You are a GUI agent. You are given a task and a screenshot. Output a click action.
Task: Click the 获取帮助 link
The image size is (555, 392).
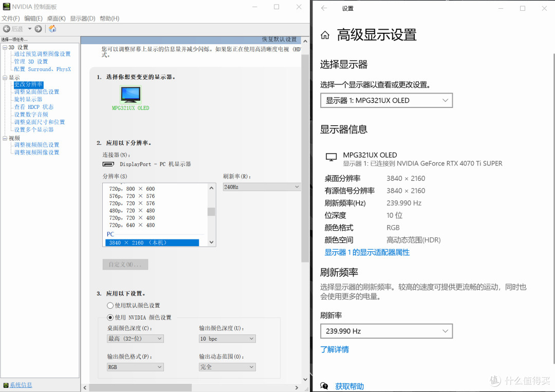[x=349, y=386]
